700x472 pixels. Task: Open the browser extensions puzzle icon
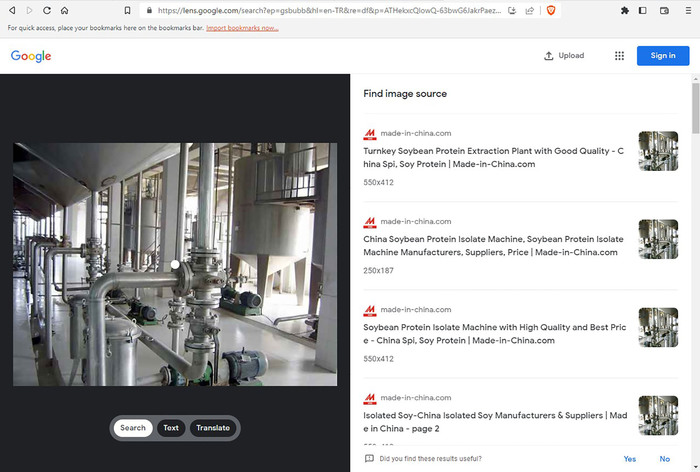(x=624, y=10)
